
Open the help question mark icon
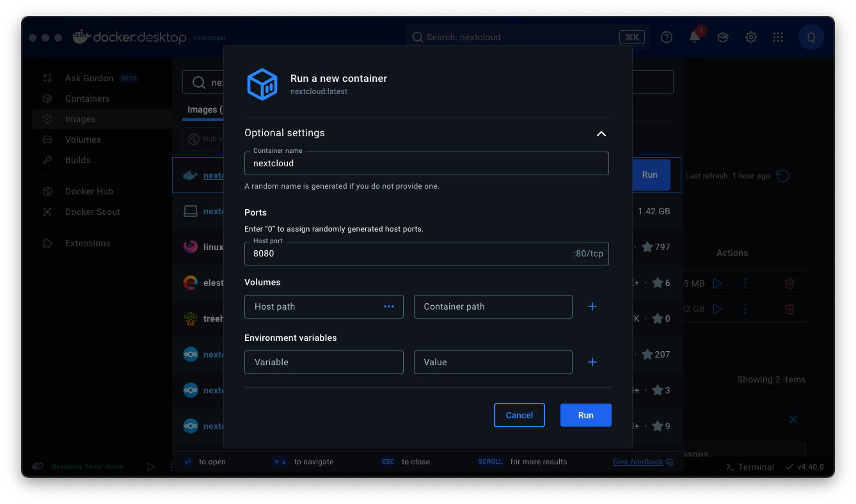click(x=667, y=37)
